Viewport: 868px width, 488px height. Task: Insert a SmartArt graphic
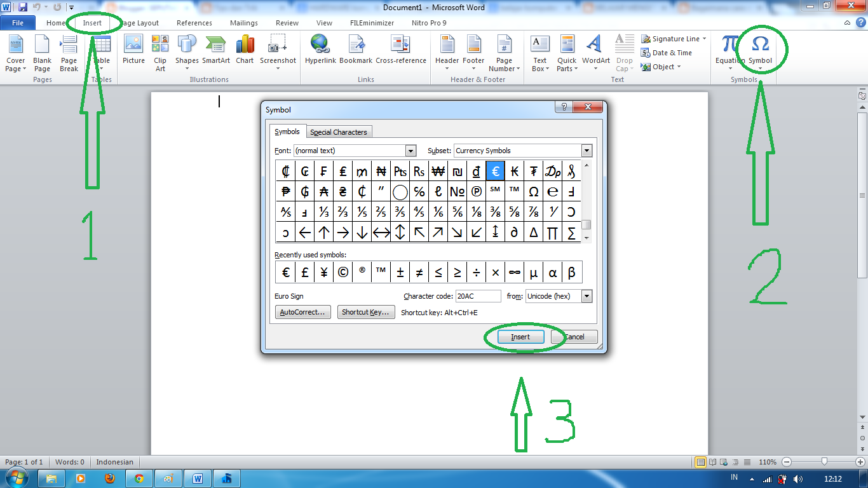216,50
